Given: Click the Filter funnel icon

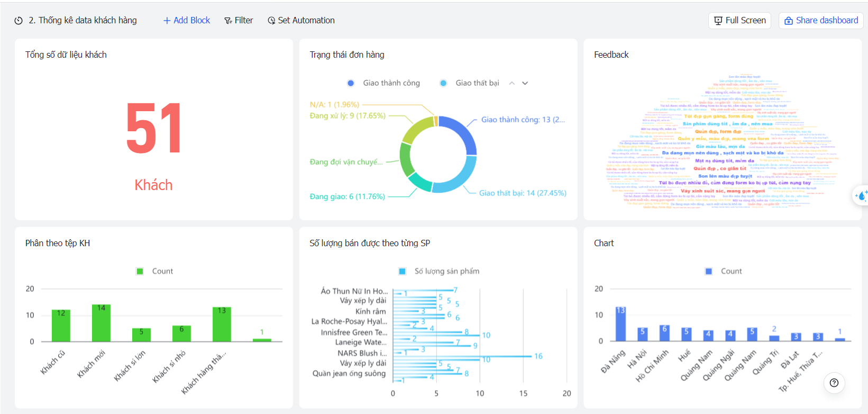Looking at the screenshot, I should pos(228,21).
